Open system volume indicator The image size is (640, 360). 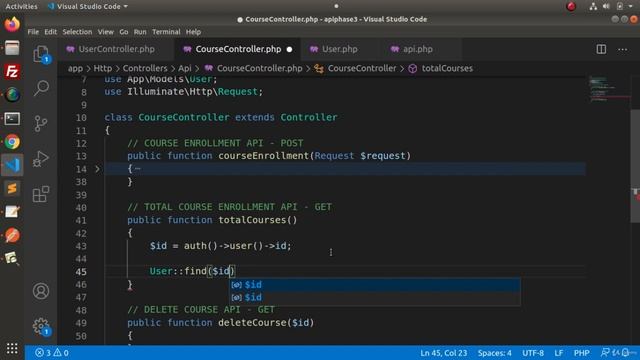point(606,6)
